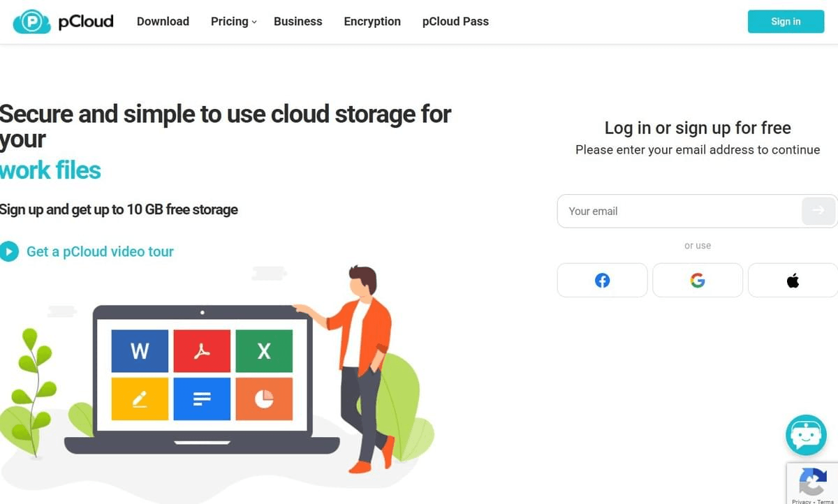
Task: Click inside the Your email field
Action: click(663, 211)
